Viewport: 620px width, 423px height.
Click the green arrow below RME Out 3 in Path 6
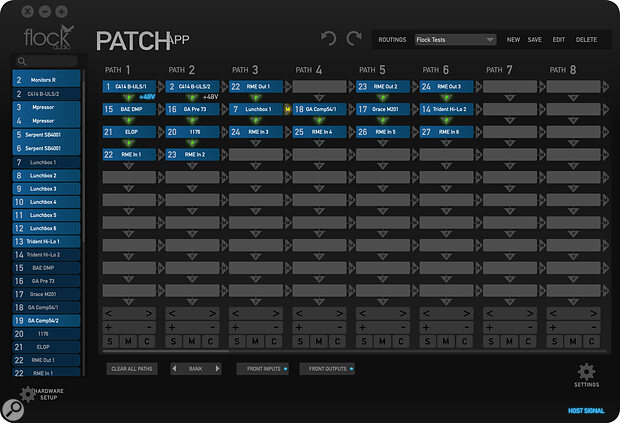(446, 98)
